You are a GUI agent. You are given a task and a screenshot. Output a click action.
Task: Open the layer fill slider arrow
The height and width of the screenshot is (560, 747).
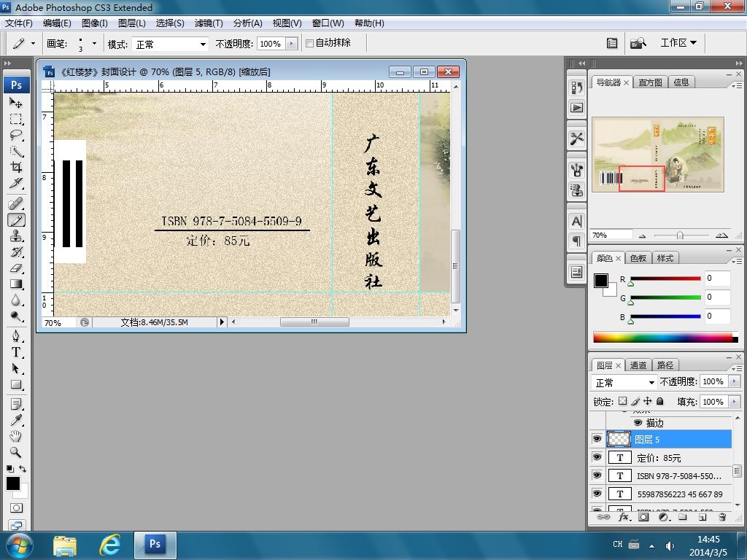pyautogui.click(x=734, y=402)
